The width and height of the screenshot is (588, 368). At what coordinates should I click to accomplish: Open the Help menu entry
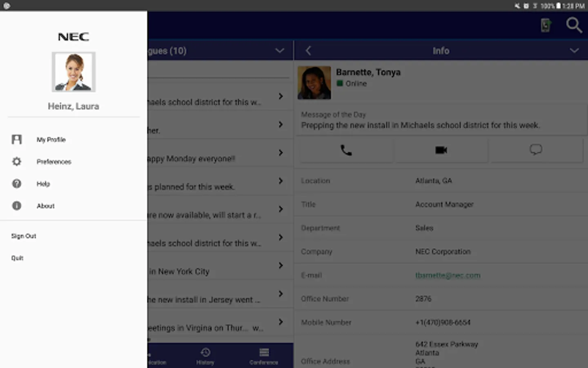(73, 184)
